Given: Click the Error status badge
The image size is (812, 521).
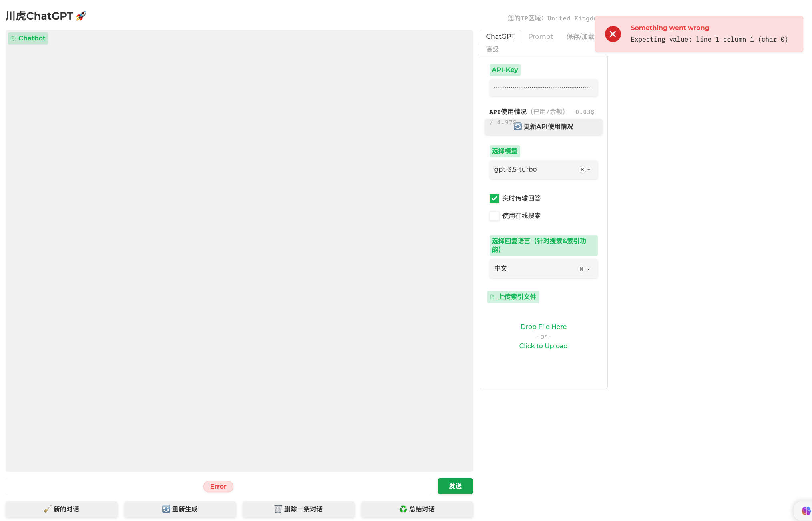Looking at the screenshot, I should (218, 486).
